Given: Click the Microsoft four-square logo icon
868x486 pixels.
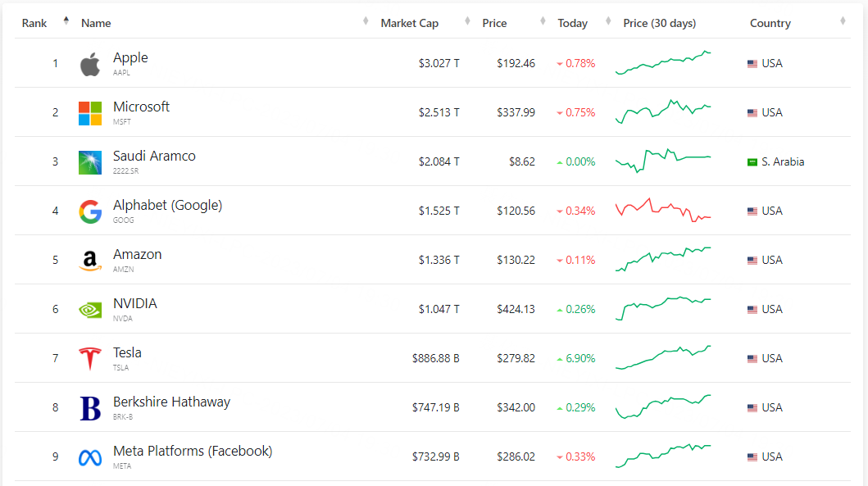Looking at the screenshot, I should pyautogui.click(x=90, y=113).
